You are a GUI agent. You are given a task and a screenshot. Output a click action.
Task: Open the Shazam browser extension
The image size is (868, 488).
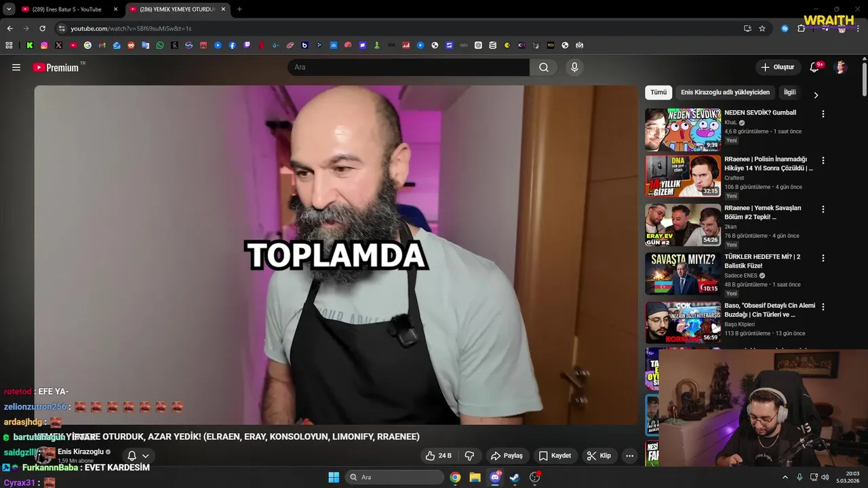pyautogui.click(x=785, y=28)
